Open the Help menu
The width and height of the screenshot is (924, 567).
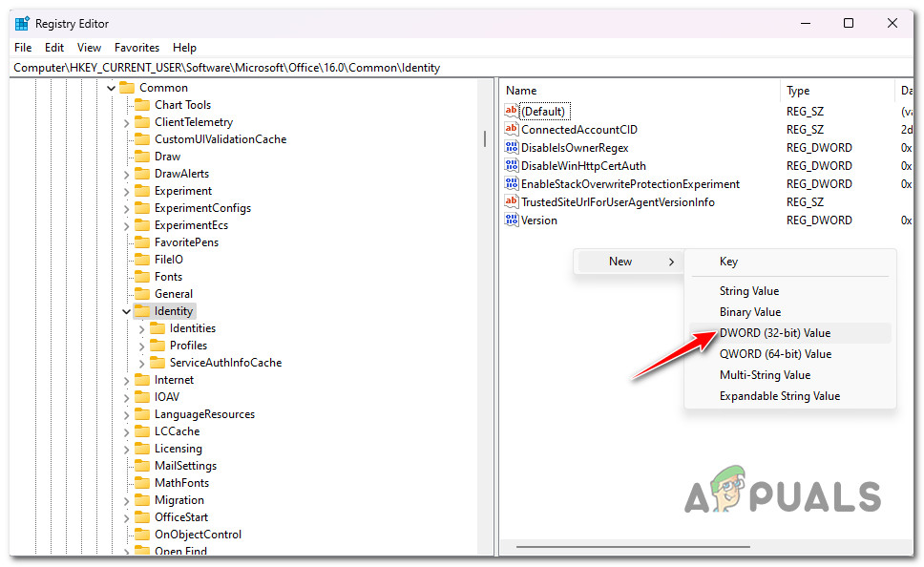pyautogui.click(x=184, y=48)
